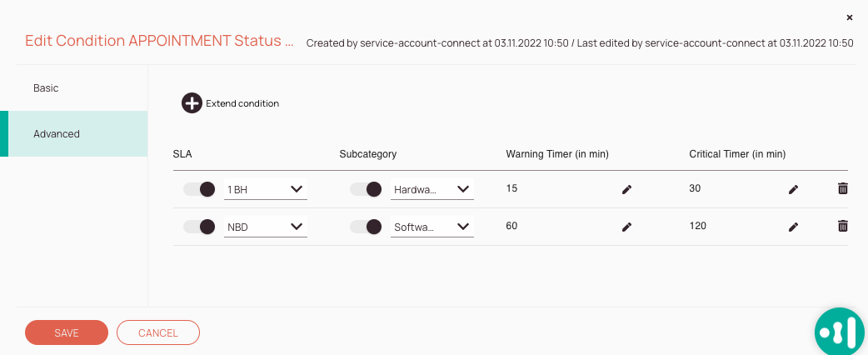
Task: Open the 1 BH SLA dropdown
Action: 266,190
